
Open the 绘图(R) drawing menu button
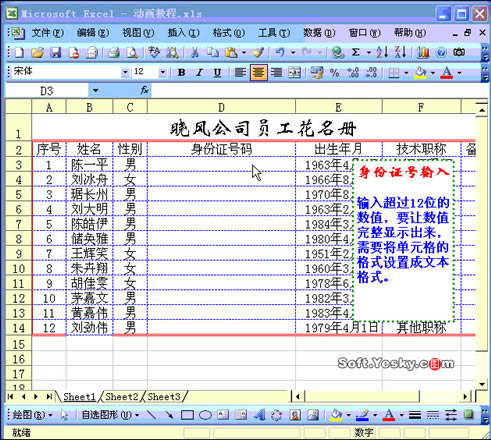33,415
